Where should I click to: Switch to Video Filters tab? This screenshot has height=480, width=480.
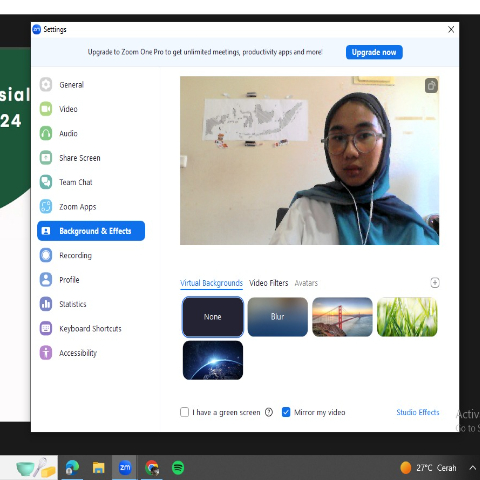[x=269, y=283]
